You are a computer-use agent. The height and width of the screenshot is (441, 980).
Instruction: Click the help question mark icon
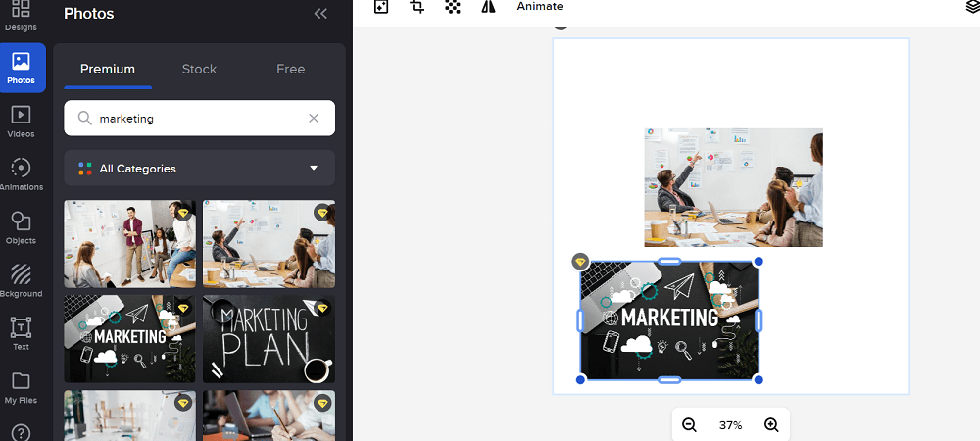pyautogui.click(x=21, y=432)
